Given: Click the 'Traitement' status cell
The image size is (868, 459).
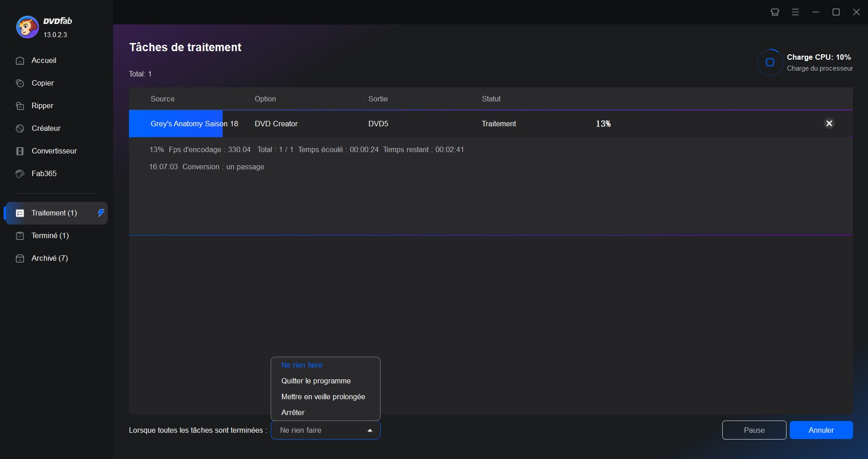Looking at the screenshot, I should click(x=499, y=124).
